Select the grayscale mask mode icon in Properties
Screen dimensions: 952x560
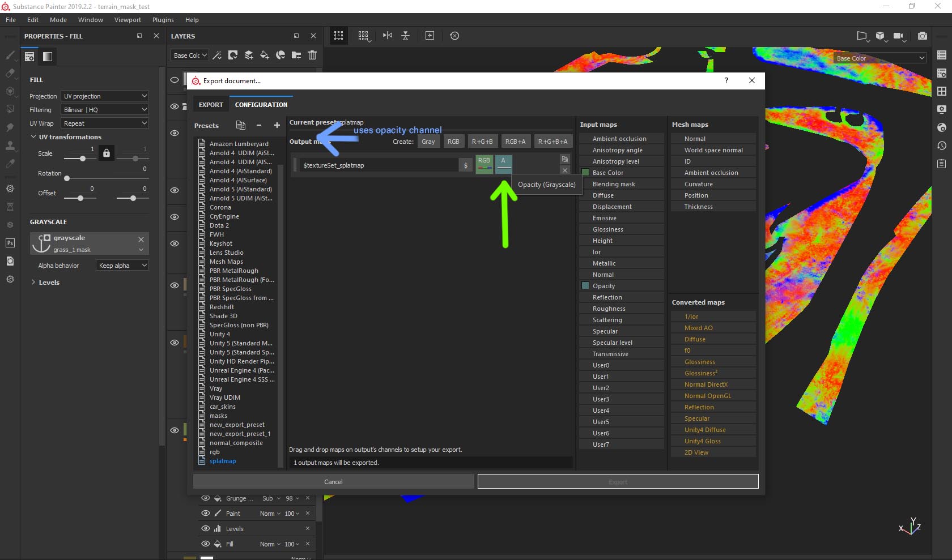point(48,56)
